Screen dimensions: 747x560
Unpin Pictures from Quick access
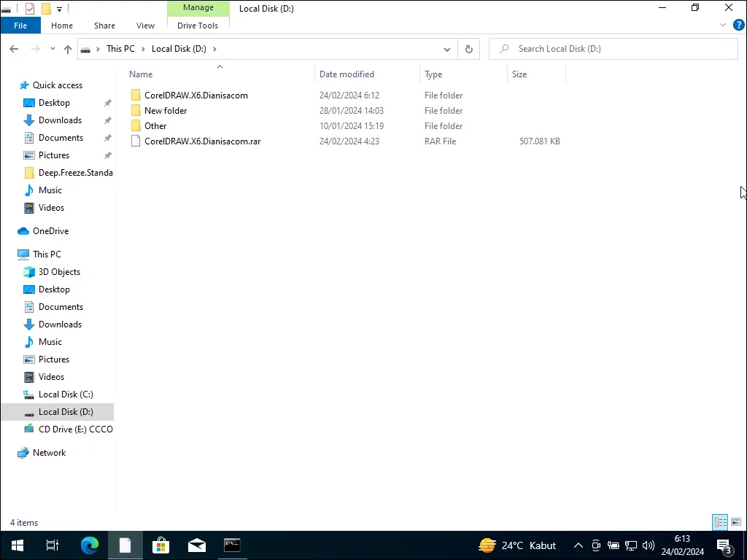pyautogui.click(x=107, y=155)
